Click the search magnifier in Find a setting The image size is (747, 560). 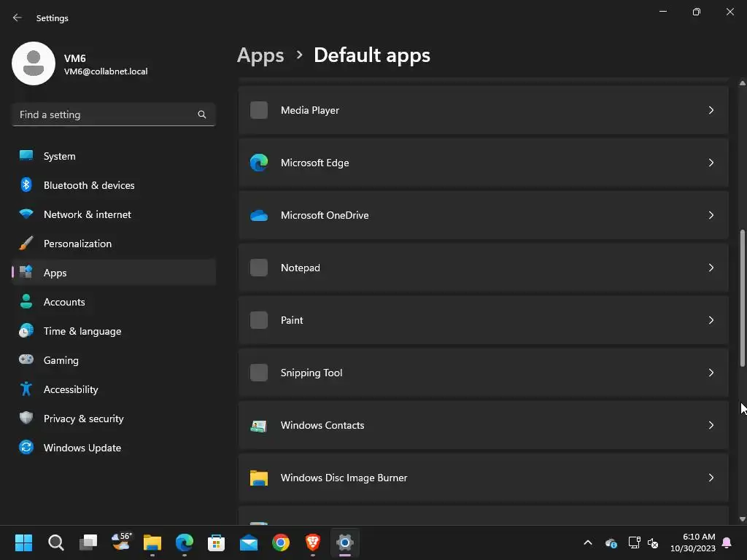coord(202,114)
